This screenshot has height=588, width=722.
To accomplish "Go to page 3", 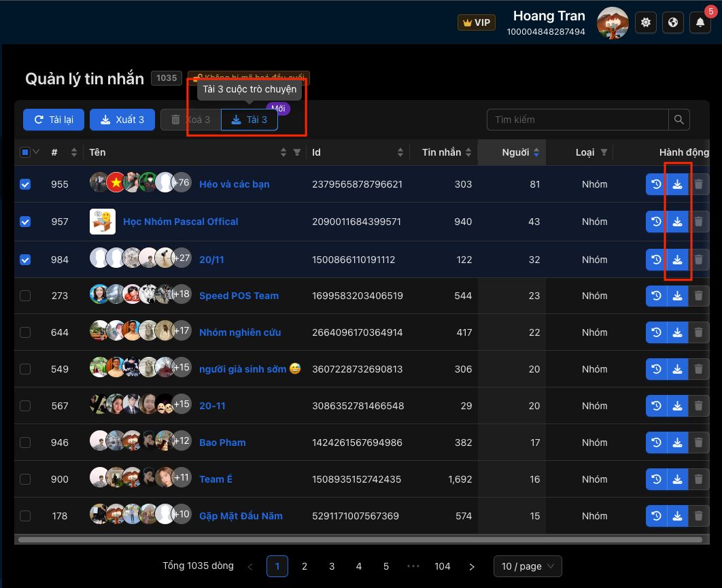I will 332,566.
